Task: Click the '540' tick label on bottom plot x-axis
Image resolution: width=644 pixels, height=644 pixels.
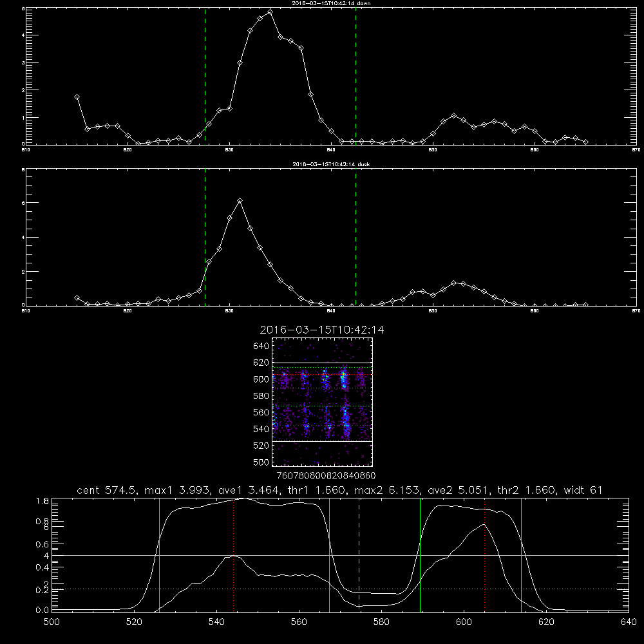Action: pyautogui.click(x=216, y=622)
